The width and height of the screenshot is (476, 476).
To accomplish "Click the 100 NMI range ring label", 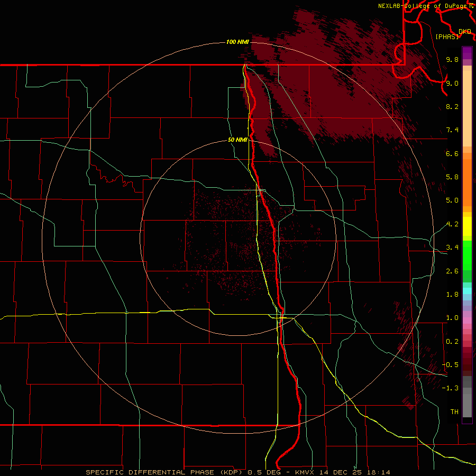I will (237, 42).
